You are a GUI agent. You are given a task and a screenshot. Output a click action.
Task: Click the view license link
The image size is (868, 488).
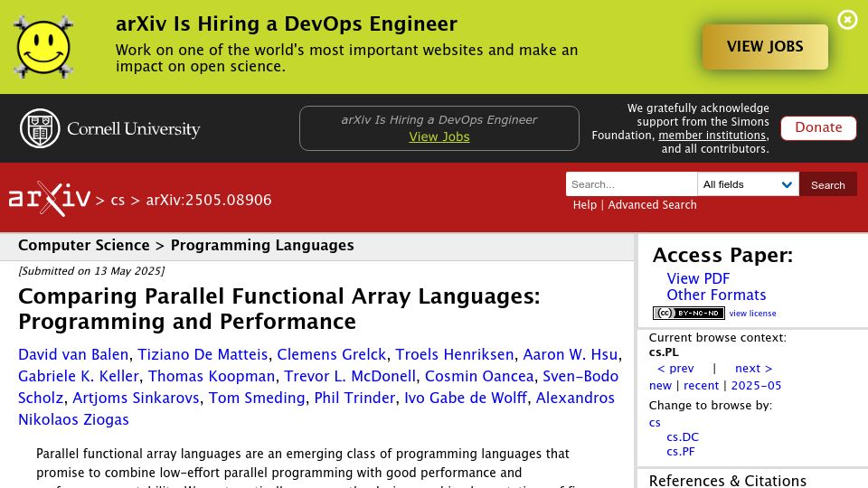[x=752, y=314]
